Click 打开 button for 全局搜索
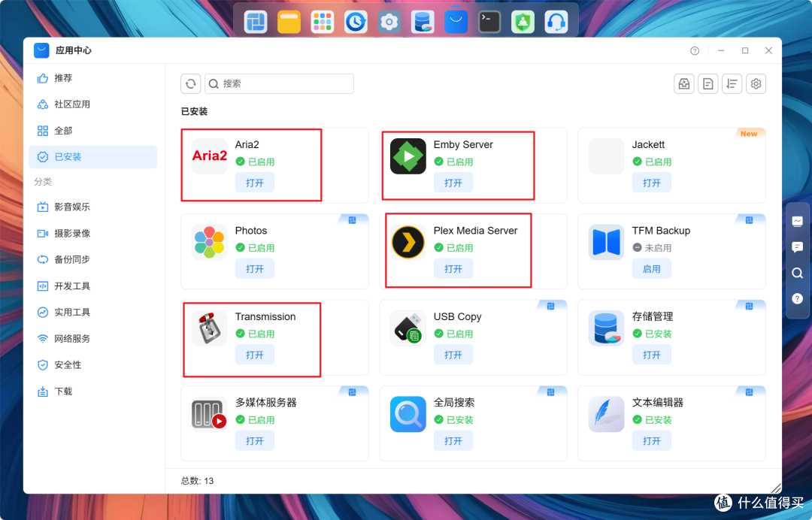The image size is (812, 520). tap(453, 441)
